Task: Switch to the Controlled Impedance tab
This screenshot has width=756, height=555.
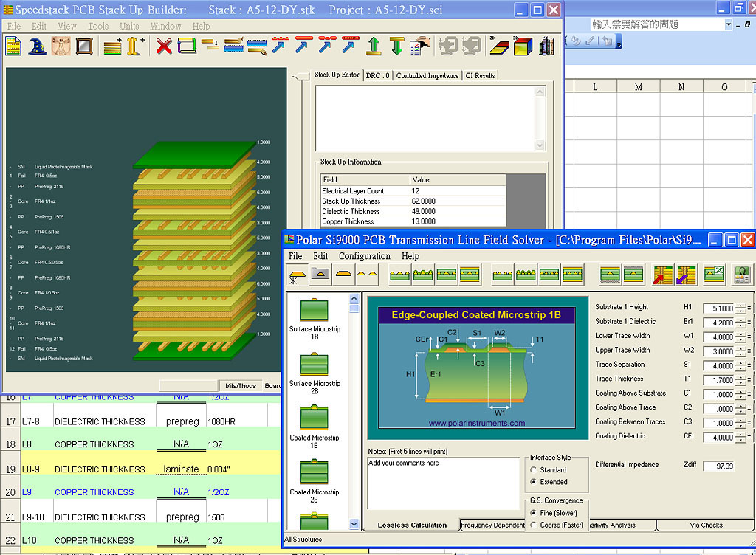Action: [x=427, y=75]
